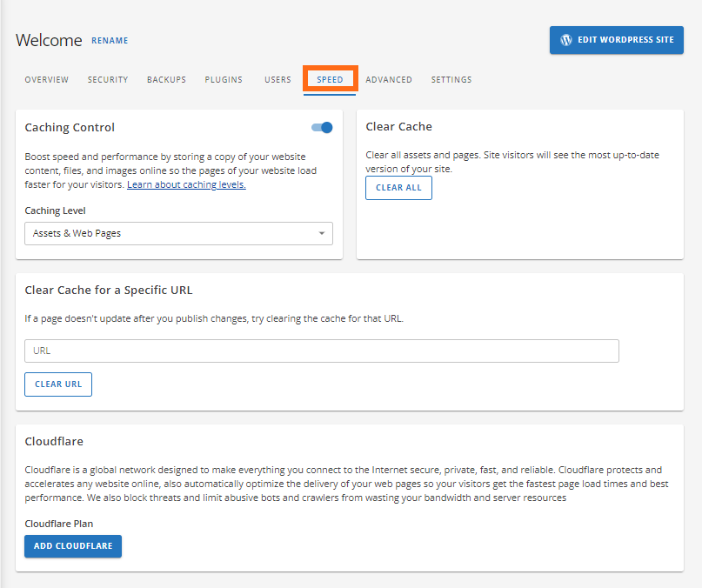This screenshot has height=588, width=702.
Task: Open the Security tab
Action: [x=107, y=79]
